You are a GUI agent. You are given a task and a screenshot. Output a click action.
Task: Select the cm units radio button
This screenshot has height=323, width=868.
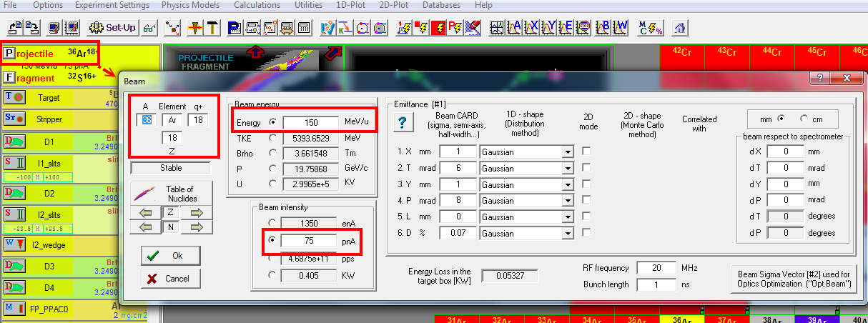(804, 118)
